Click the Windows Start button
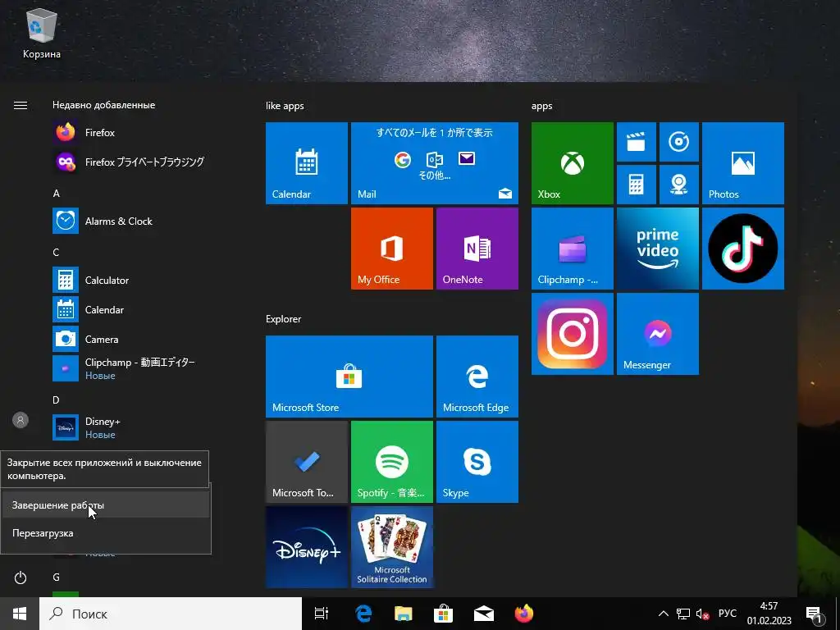This screenshot has width=840, height=630. tap(20, 614)
